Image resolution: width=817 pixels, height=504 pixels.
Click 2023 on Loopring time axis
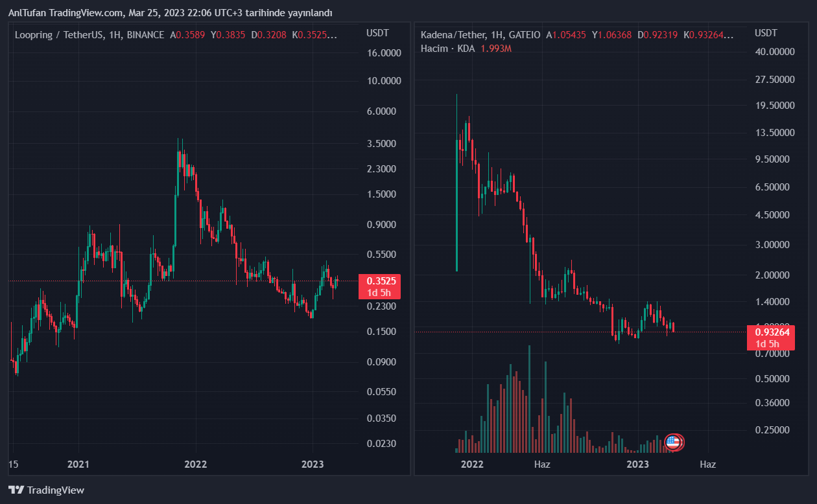pyautogui.click(x=313, y=464)
